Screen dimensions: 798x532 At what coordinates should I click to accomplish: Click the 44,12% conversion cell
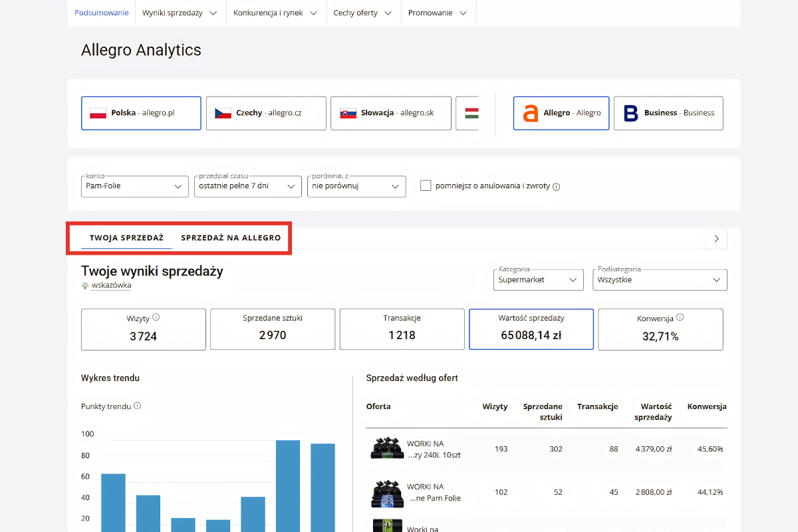coord(710,493)
